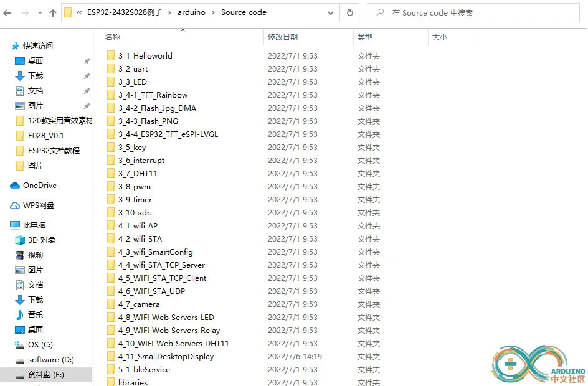Expand breadcrumb chevron after ESP32-2432S028例子
This screenshot has width=588, height=386.
pos(169,12)
